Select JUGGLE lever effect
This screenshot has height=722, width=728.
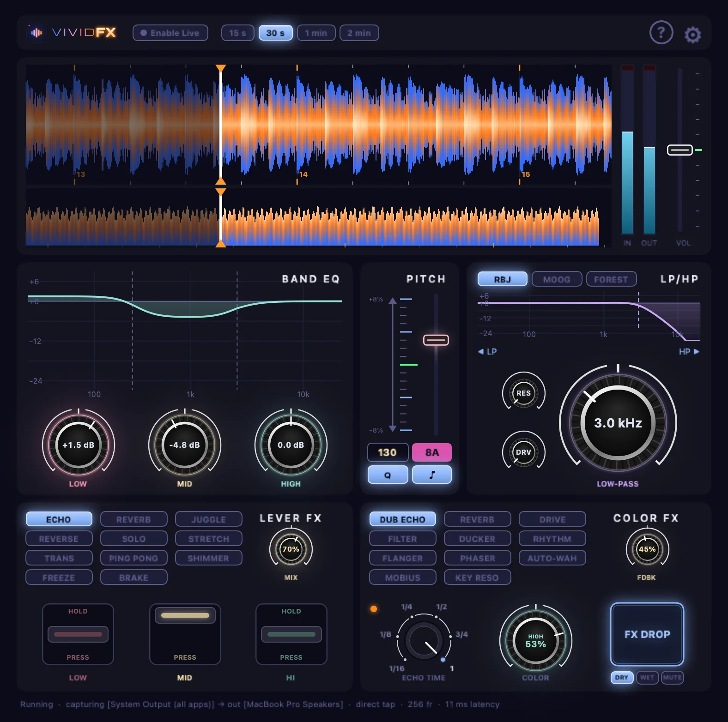208,519
